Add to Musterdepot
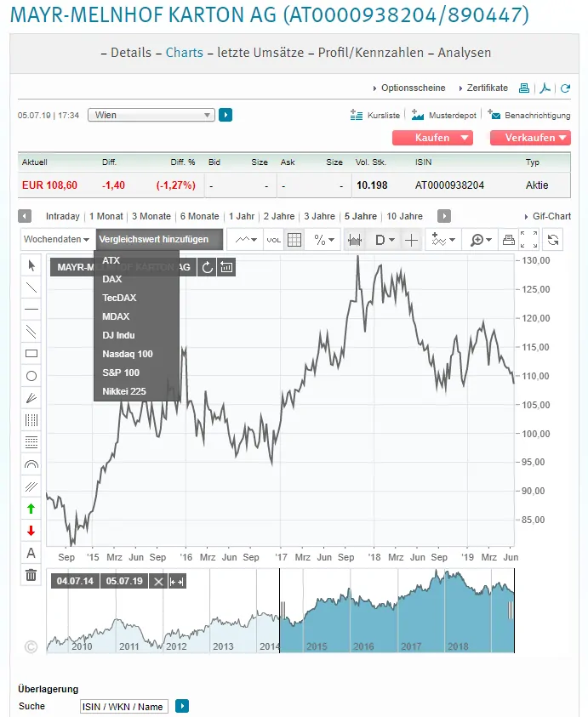This screenshot has width=588, height=717. 444,115
